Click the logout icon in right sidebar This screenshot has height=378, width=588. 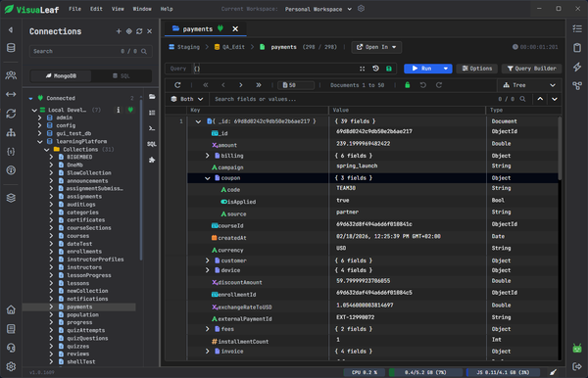tap(577, 367)
